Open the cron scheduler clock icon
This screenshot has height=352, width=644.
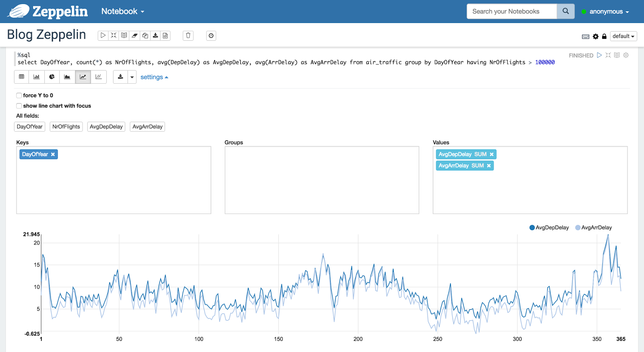pos(211,35)
